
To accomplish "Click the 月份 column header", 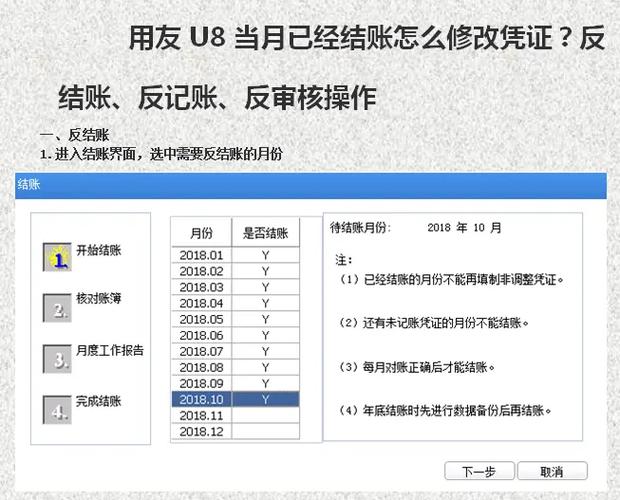I will pyautogui.click(x=201, y=232).
